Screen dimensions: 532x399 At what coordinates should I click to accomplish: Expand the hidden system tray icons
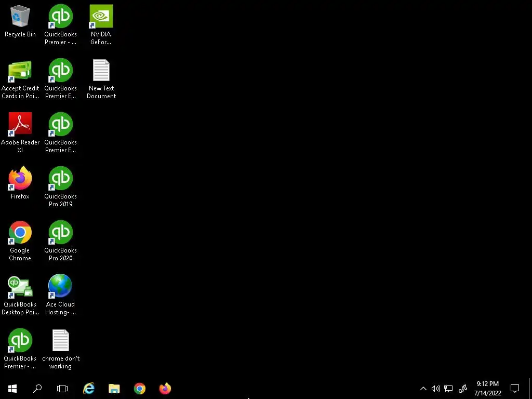click(x=423, y=389)
